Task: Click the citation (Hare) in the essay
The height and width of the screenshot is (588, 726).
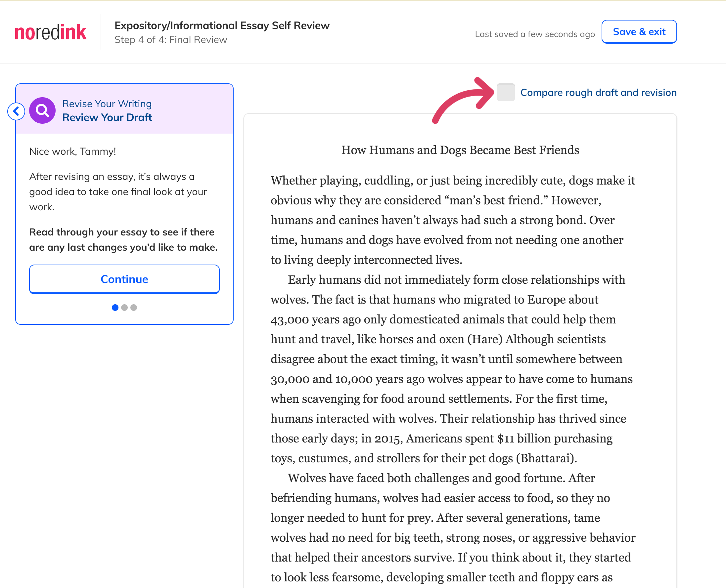Action: [485, 339]
